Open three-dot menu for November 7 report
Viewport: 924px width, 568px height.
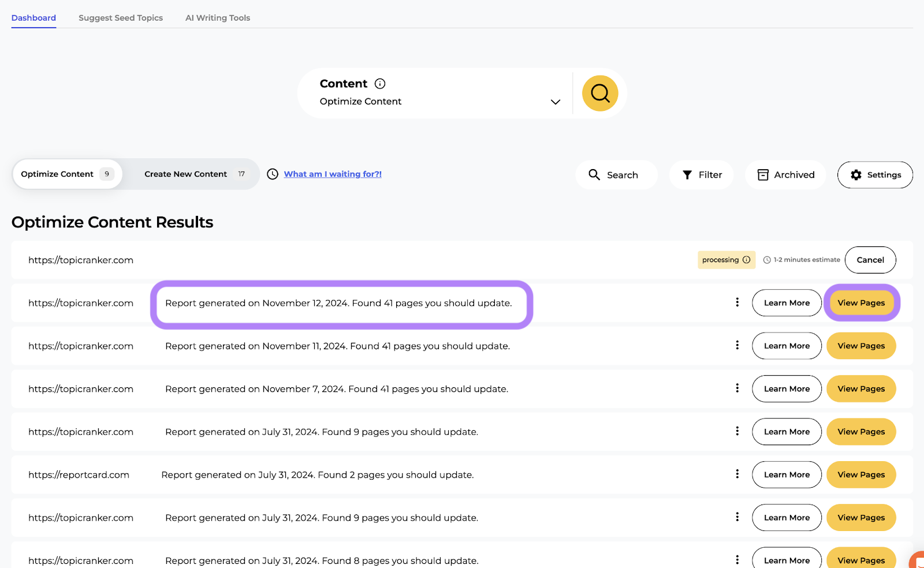(737, 388)
